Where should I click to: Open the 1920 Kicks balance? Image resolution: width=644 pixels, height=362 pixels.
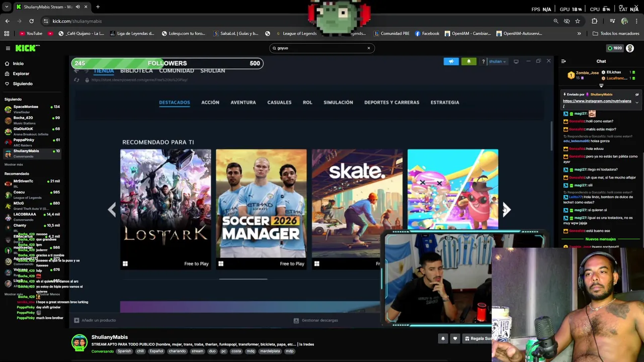coord(615,48)
